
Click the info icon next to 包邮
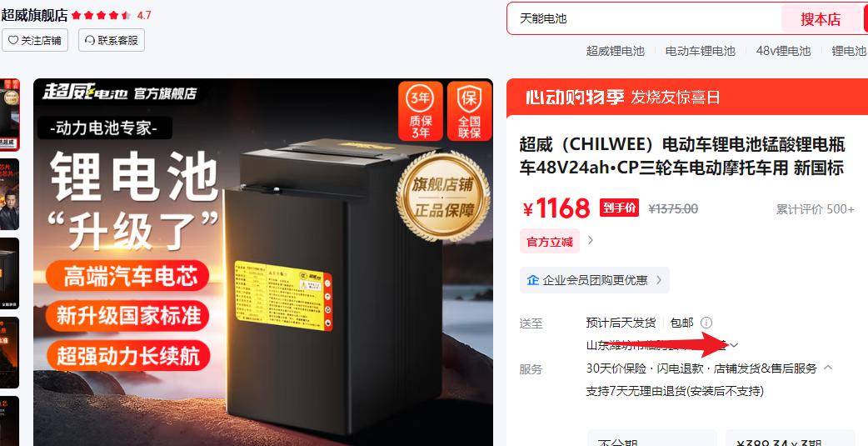[x=706, y=323]
